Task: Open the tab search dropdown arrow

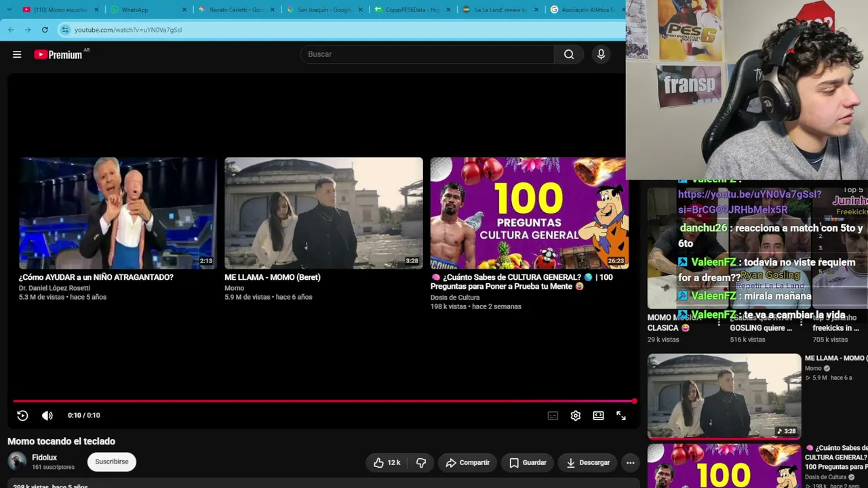Action: [9, 9]
